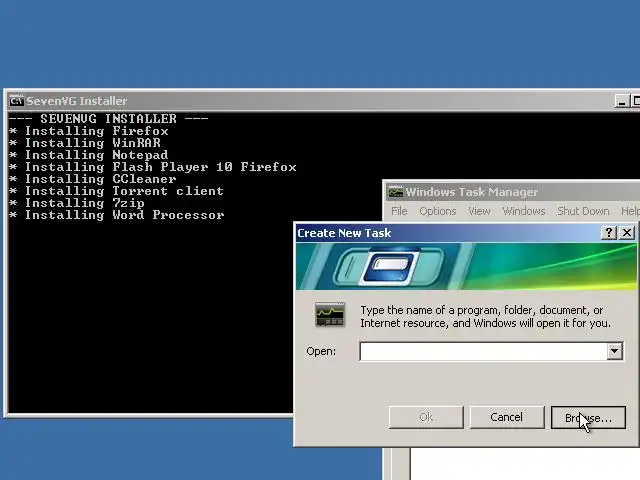Image resolution: width=640 pixels, height=480 pixels.
Task: Click the 'Installing Word Processor' line
Action: click(117, 215)
